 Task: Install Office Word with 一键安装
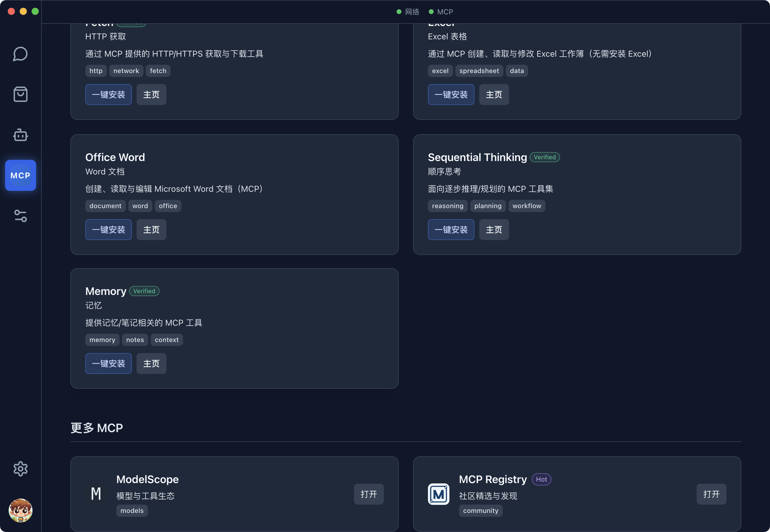(x=108, y=230)
